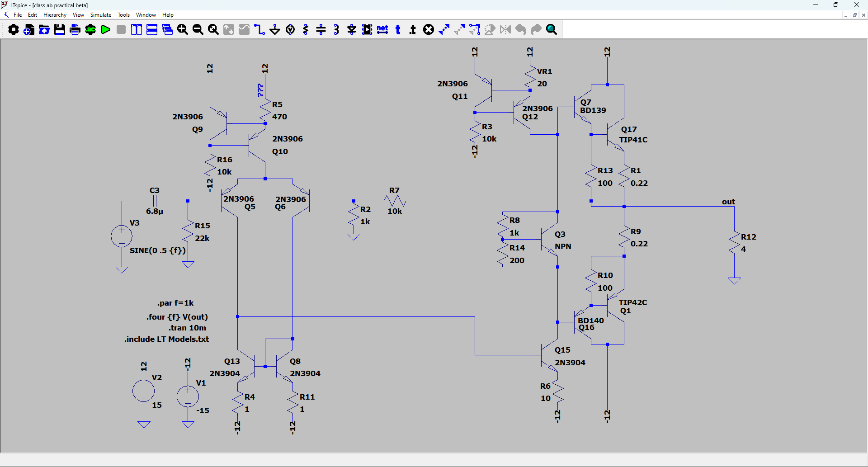
Task: Click the '.par f=1k' directive
Action: coord(175,303)
